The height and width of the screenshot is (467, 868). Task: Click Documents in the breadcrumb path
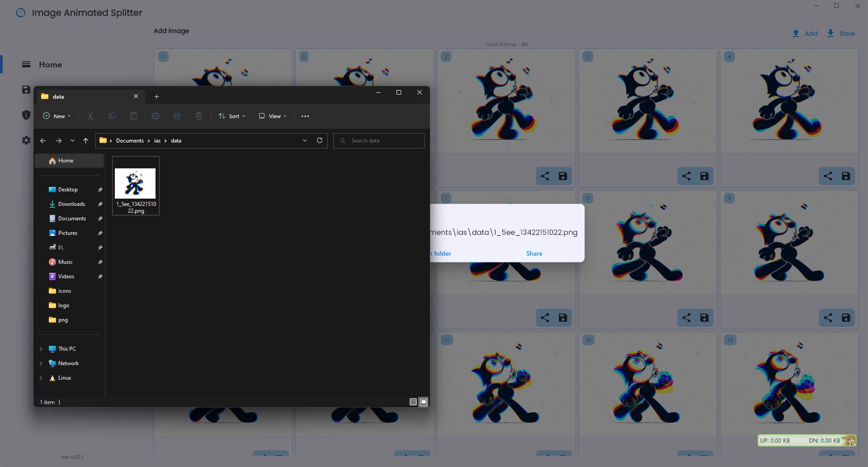(x=130, y=141)
